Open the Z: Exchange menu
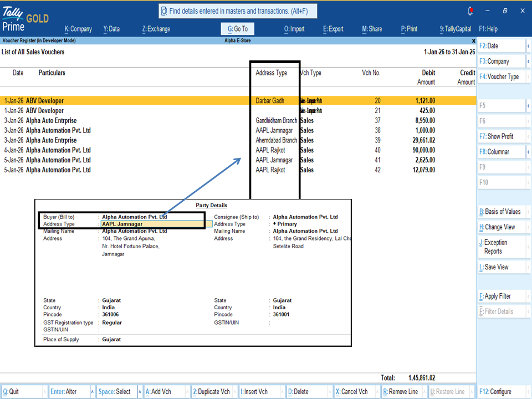 pyautogui.click(x=156, y=29)
